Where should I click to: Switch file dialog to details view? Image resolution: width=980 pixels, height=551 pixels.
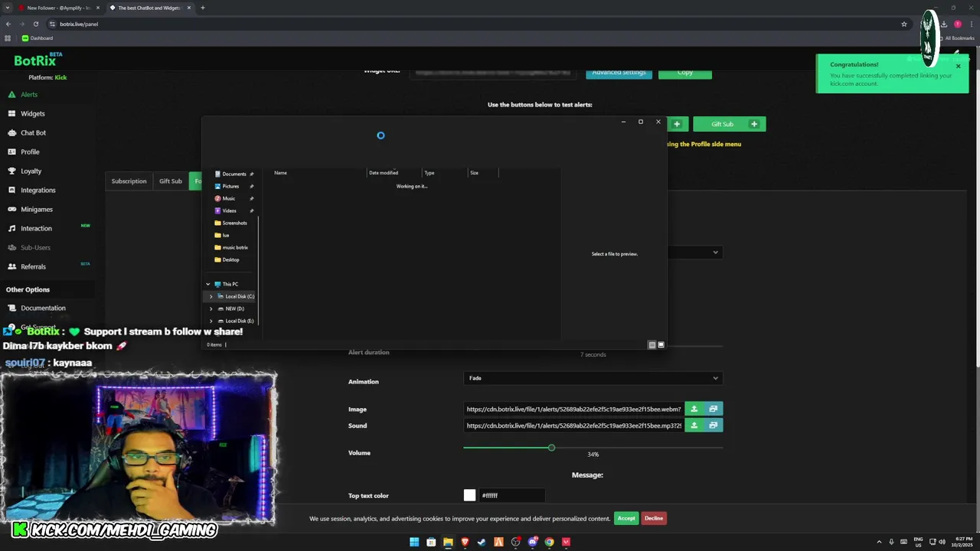pyautogui.click(x=652, y=345)
